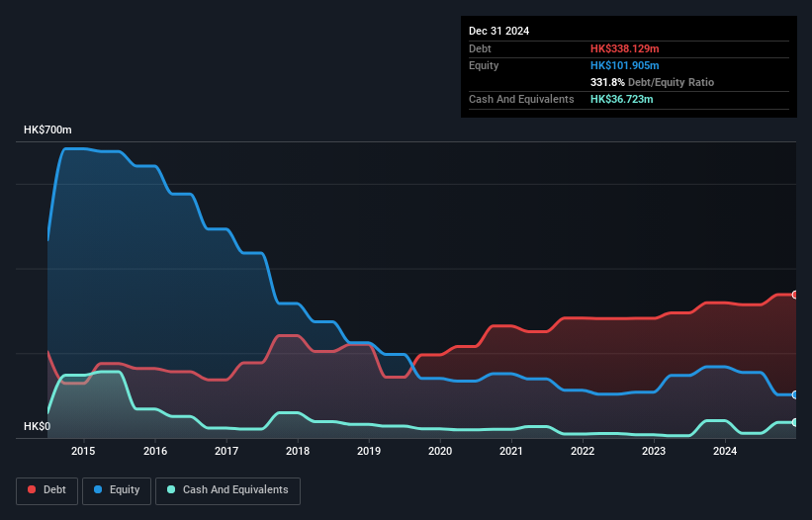Click the HK$700m y-axis label

pyautogui.click(x=47, y=130)
